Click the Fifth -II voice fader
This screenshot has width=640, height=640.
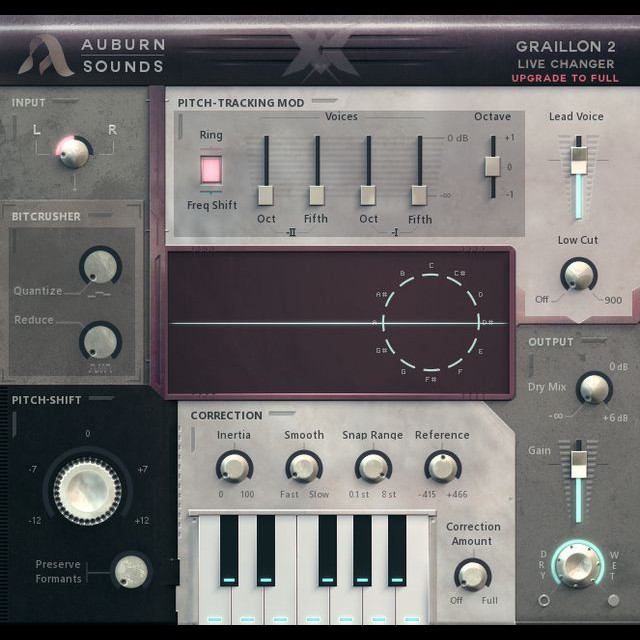tap(317, 196)
